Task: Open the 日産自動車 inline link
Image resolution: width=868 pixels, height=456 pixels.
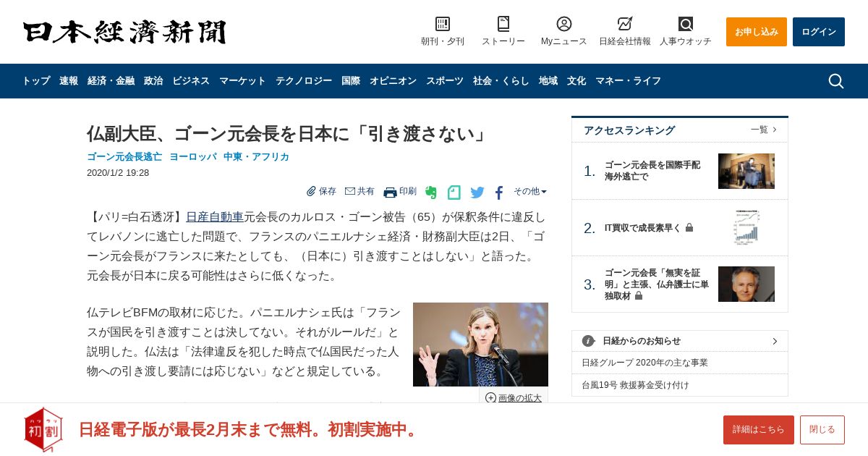Action: [x=215, y=217]
